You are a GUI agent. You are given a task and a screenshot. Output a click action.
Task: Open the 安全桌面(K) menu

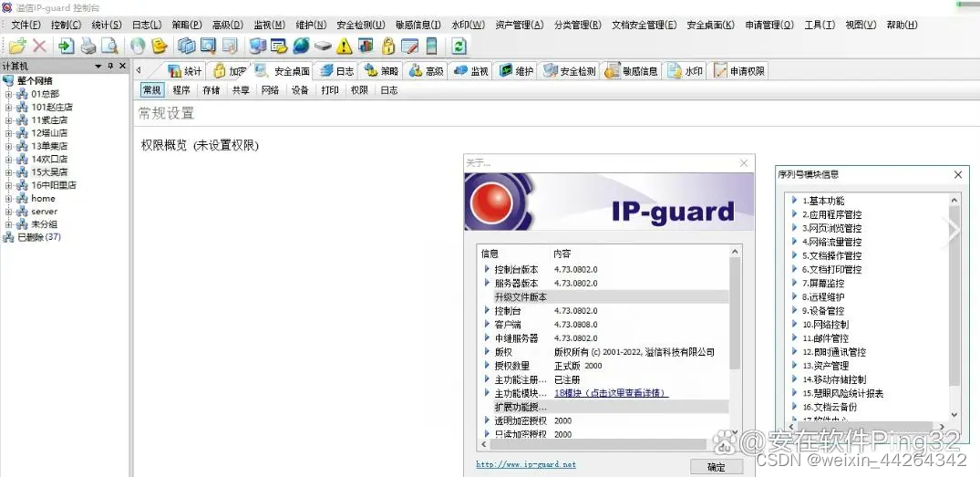(711, 25)
